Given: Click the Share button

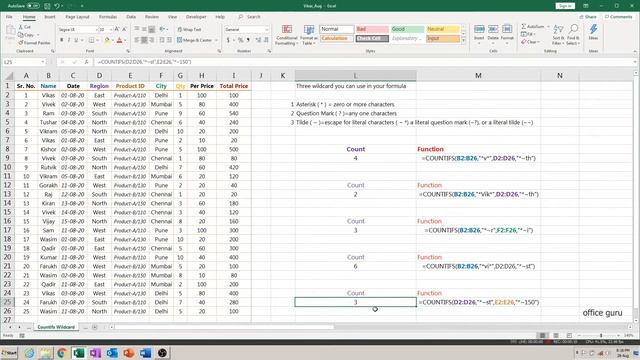Looking at the screenshot, I should (x=588, y=17).
